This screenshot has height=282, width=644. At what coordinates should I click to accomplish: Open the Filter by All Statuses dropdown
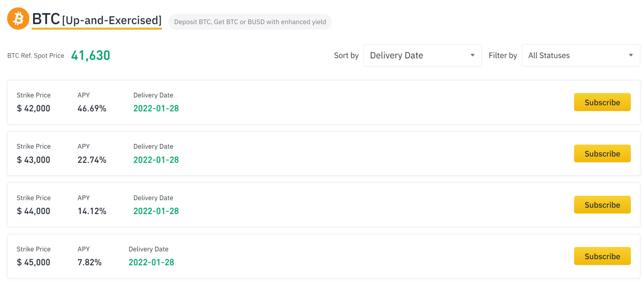581,55
